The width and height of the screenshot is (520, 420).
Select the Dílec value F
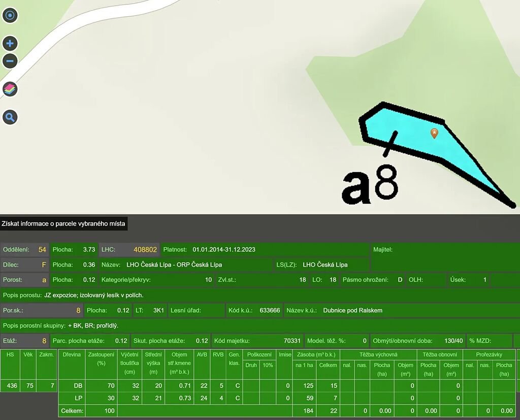(x=44, y=265)
